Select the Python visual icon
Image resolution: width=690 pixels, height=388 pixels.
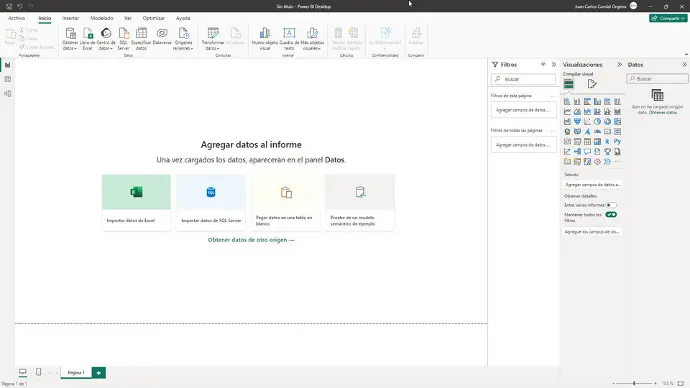[x=617, y=142]
